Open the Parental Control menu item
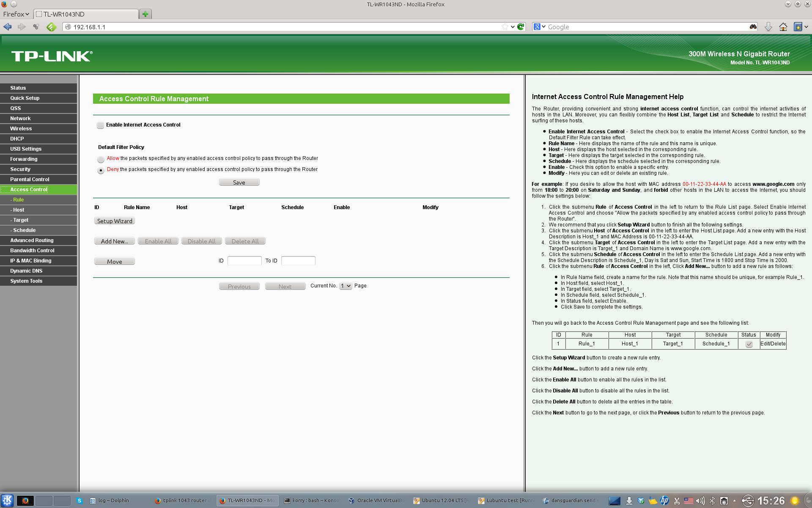This screenshot has width=812, height=508. pos(30,179)
